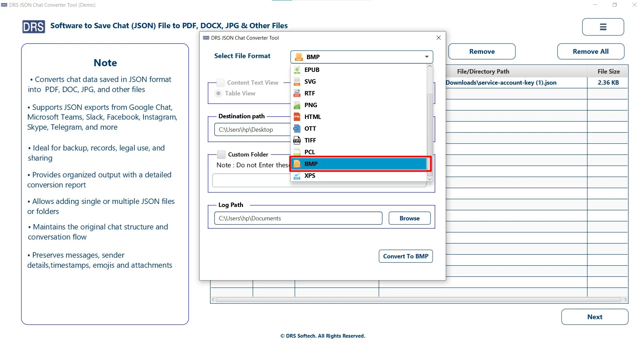Click the Destination path input field
Screen dimensions: 644x341
tap(252, 130)
